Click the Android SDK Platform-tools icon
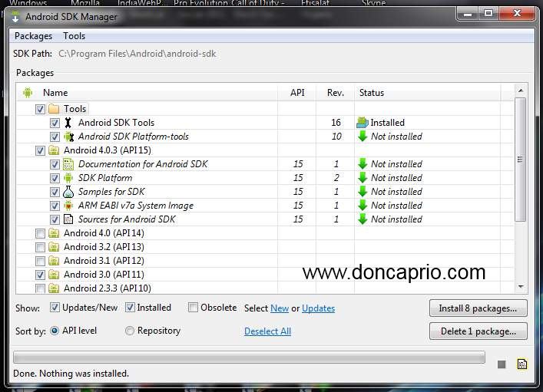Viewport: 543px width, 392px height. point(68,137)
